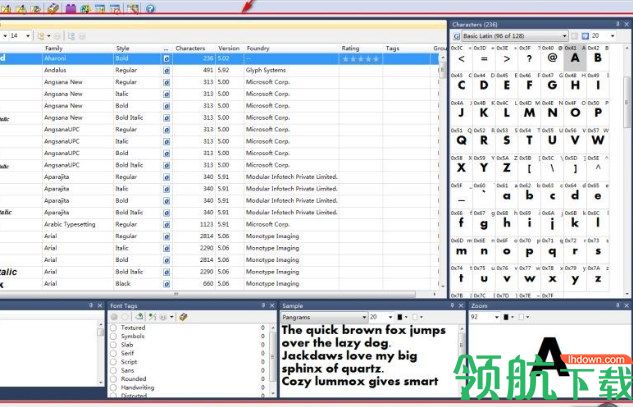Image resolution: width=633 pixels, height=407 pixels.
Task: Pin the Sample panel using its pin icon
Action: coord(452,306)
